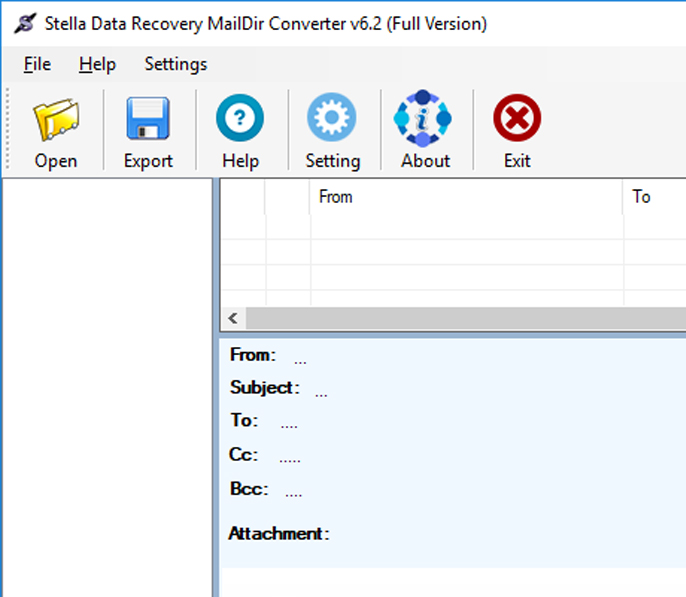Open a MailDir folder with Open icon

(x=56, y=119)
